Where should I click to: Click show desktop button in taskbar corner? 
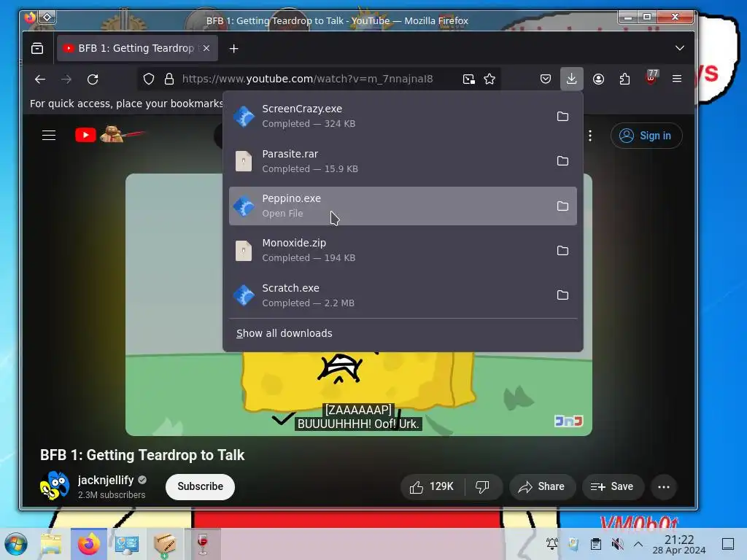point(728,544)
